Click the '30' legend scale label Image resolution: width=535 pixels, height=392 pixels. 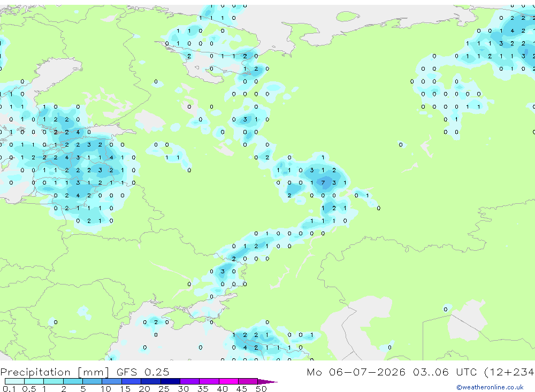click(183, 389)
